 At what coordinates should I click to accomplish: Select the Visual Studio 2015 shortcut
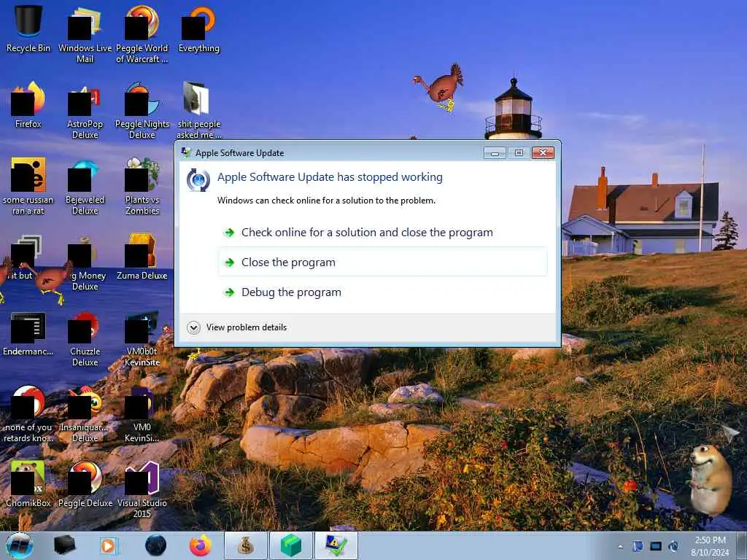click(x=142, y=489)
